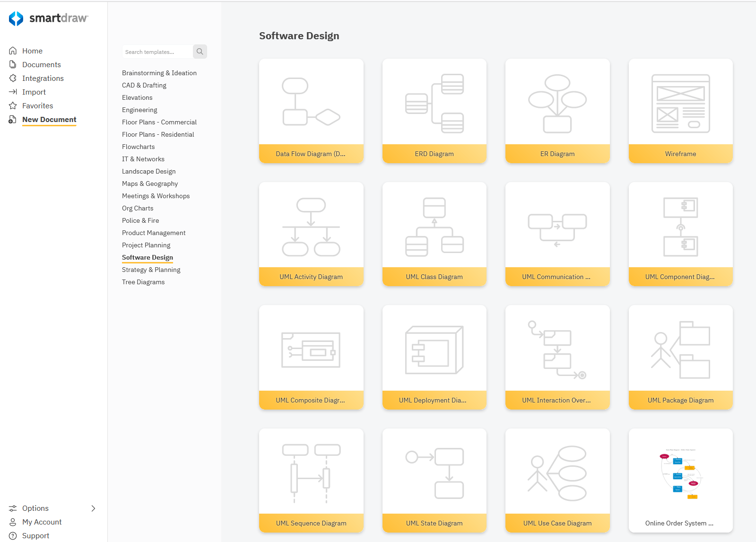Open the Data Flow Diagram template
Image resolution: width=756 pixels, height=542 pixels.
pyautogui.click(x=311, y=111)
